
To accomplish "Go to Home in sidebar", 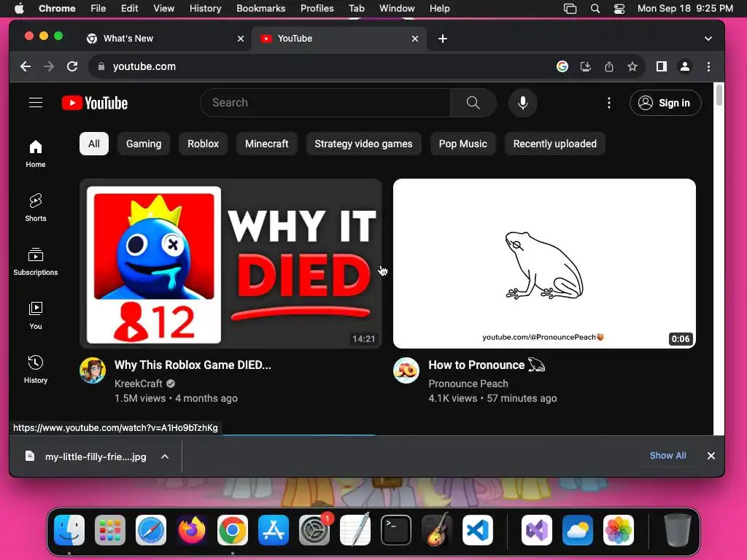I will point(36,154).
